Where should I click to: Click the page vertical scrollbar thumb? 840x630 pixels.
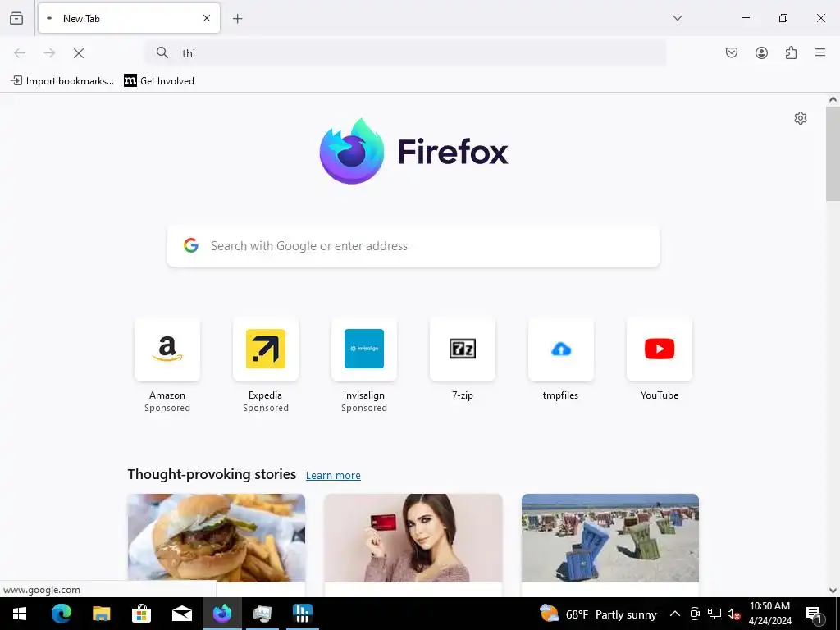[833, 153]
